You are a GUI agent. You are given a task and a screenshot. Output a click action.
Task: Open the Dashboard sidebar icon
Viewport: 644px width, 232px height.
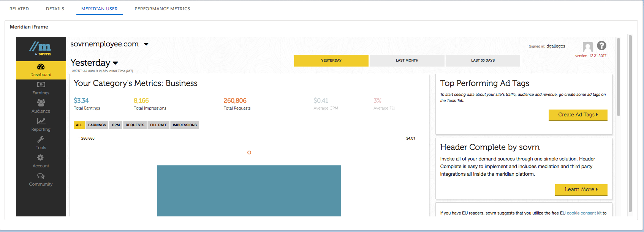point(41,67)
